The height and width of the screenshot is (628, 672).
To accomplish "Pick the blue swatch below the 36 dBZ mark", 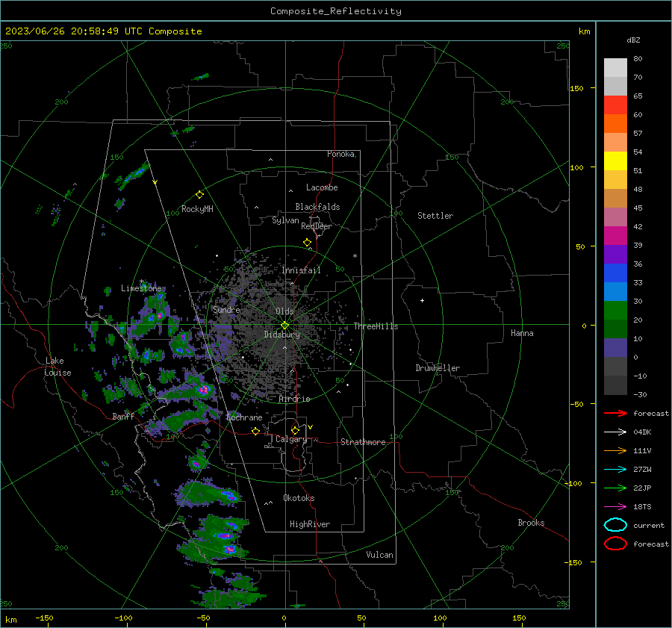I will (x=615, y=273).
